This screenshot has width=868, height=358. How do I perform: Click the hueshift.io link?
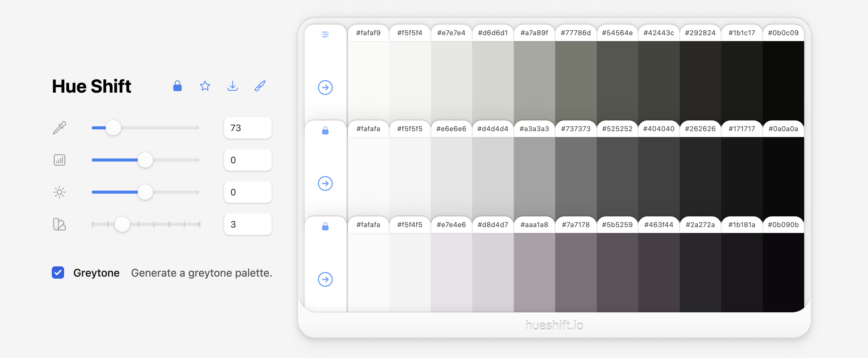(554, 325)
